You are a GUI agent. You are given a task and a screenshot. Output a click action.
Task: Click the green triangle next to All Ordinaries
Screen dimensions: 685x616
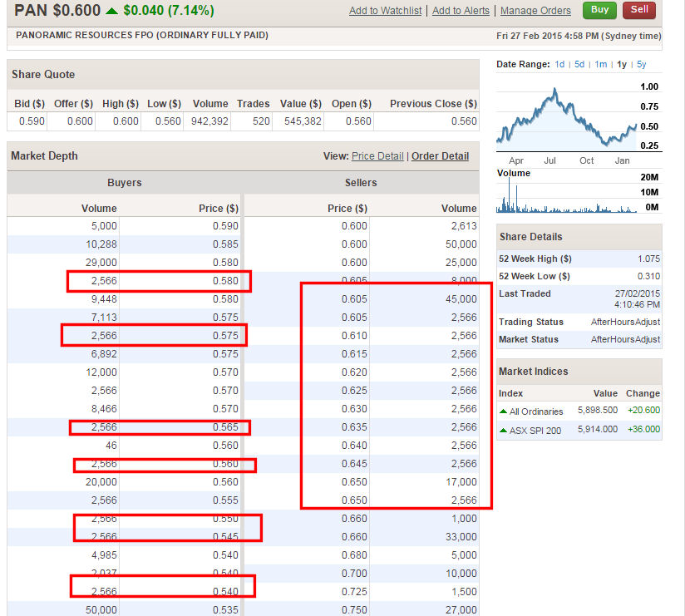[503, 411]
